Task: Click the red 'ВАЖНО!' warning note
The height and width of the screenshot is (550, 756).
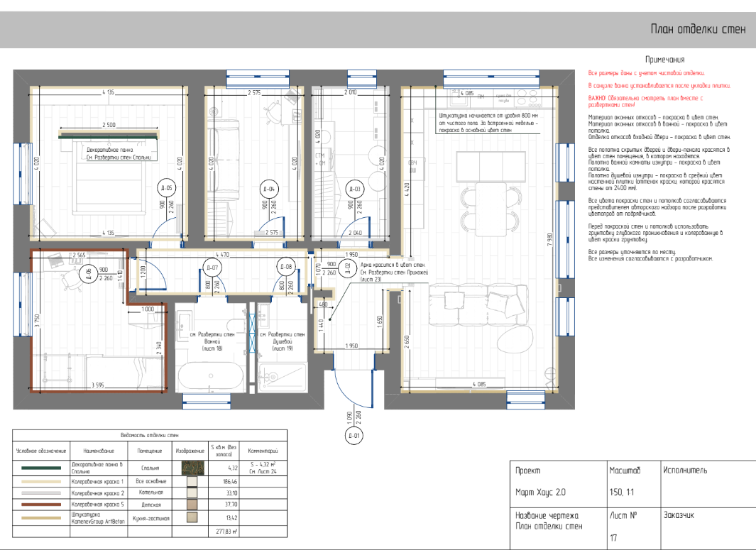Action: [645, 101]
